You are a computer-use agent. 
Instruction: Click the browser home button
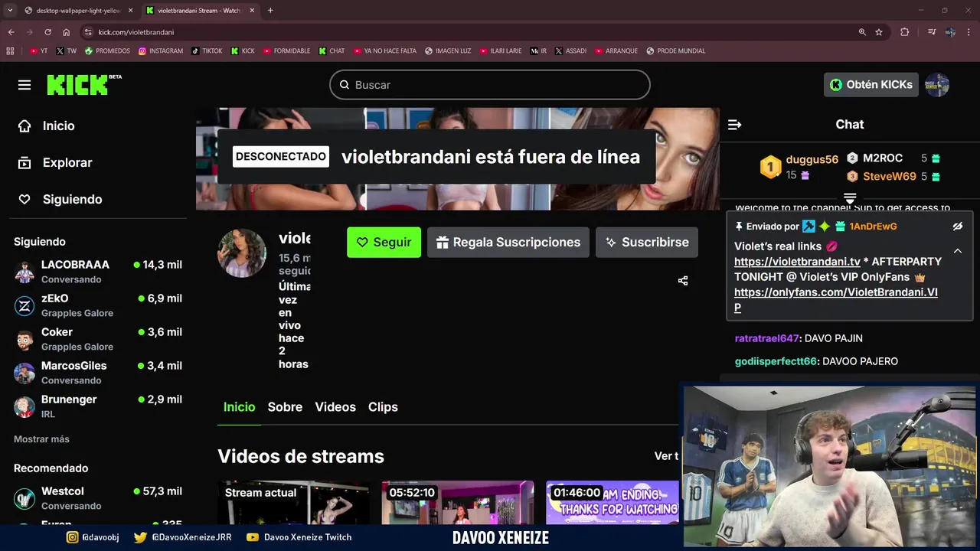[66, 32]
